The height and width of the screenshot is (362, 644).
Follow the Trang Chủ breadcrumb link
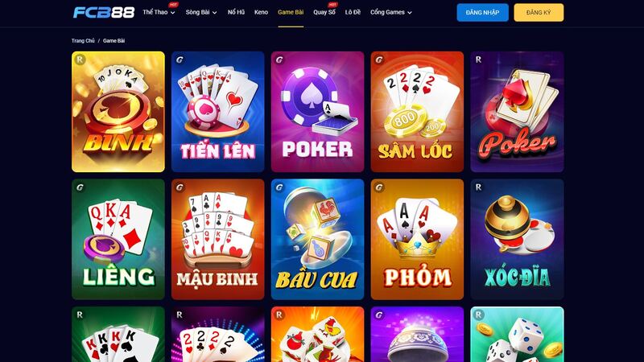coord(83,41)
